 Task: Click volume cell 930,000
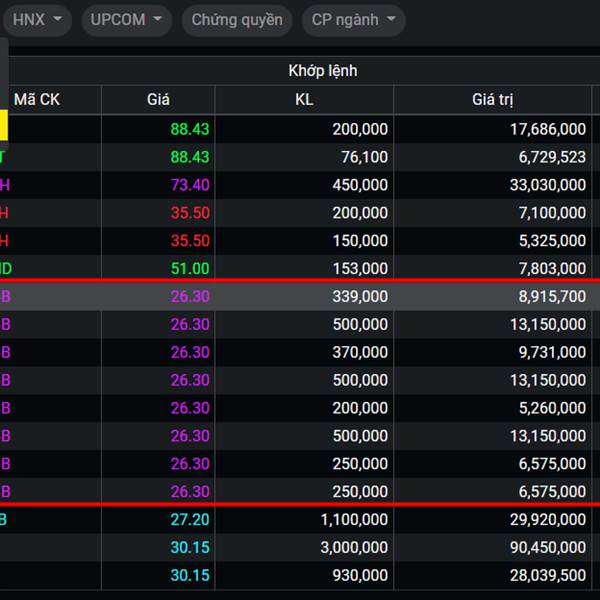(x=360, y=576)
